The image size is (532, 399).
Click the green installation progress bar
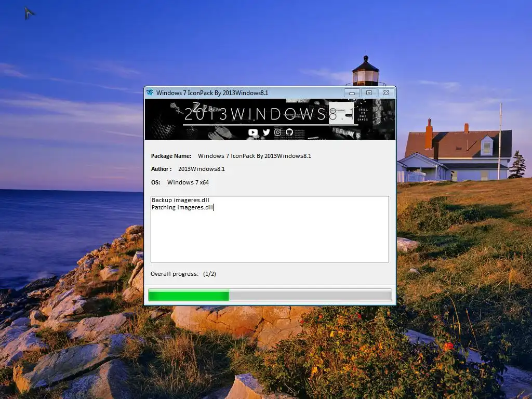coord(270,295)
